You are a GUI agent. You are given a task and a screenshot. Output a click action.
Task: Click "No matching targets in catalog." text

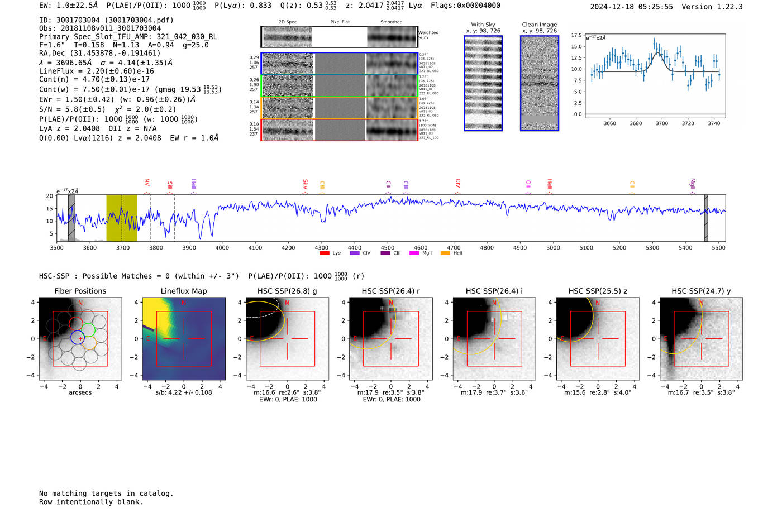click(106, 493)
